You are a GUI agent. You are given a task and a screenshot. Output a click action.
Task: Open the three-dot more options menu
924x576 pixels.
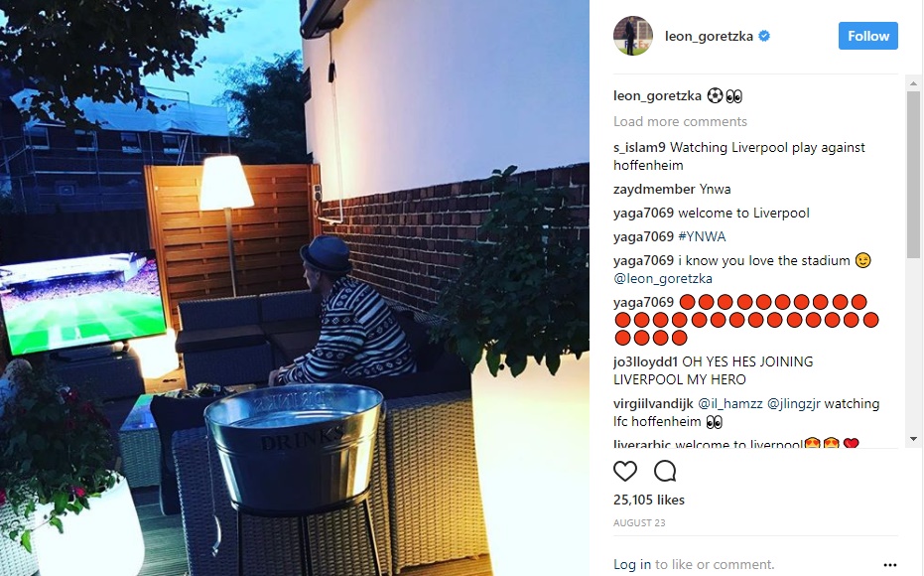[890, 565]
